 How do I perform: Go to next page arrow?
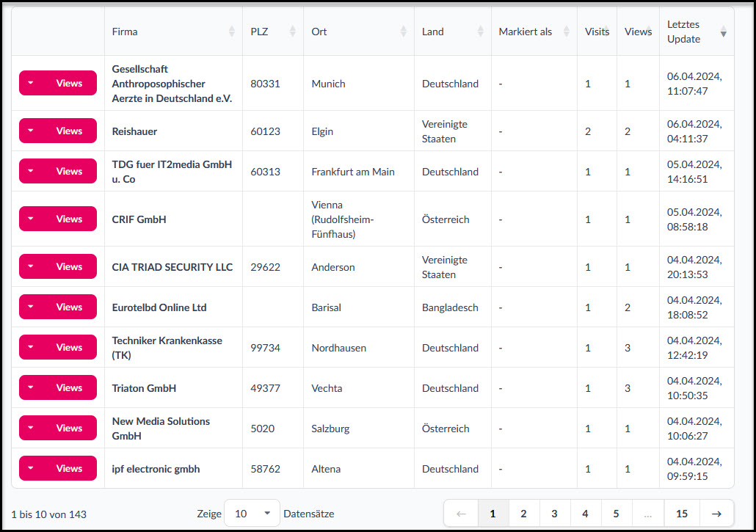pos(716,514)
